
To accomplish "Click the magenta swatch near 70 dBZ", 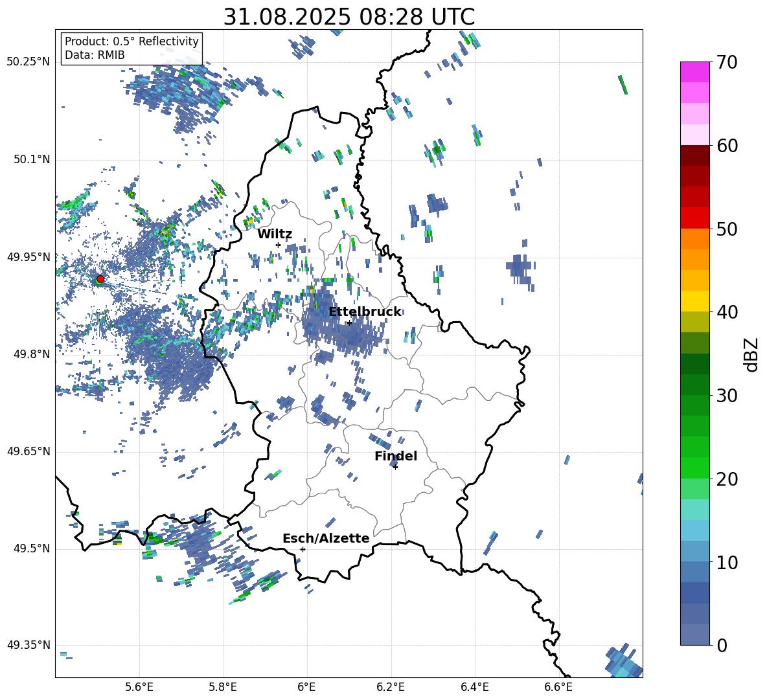I will [x=694, y=72].
